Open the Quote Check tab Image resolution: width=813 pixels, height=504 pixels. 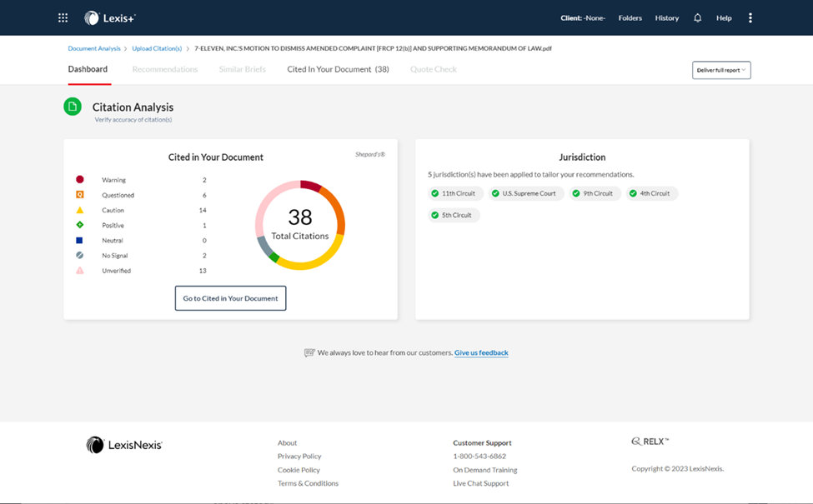pyautogui.click(x=434, y=69)
